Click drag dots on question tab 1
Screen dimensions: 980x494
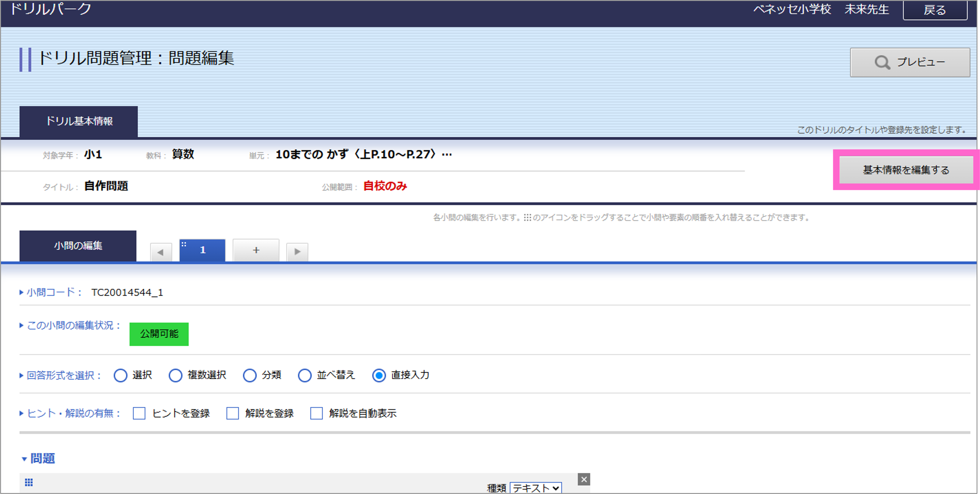tap(184, 244)
